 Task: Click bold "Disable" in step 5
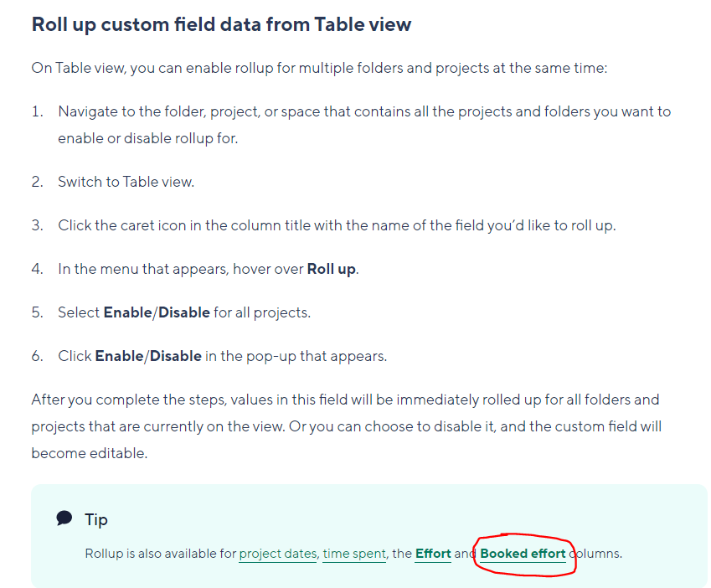click(x=184, y=312)
